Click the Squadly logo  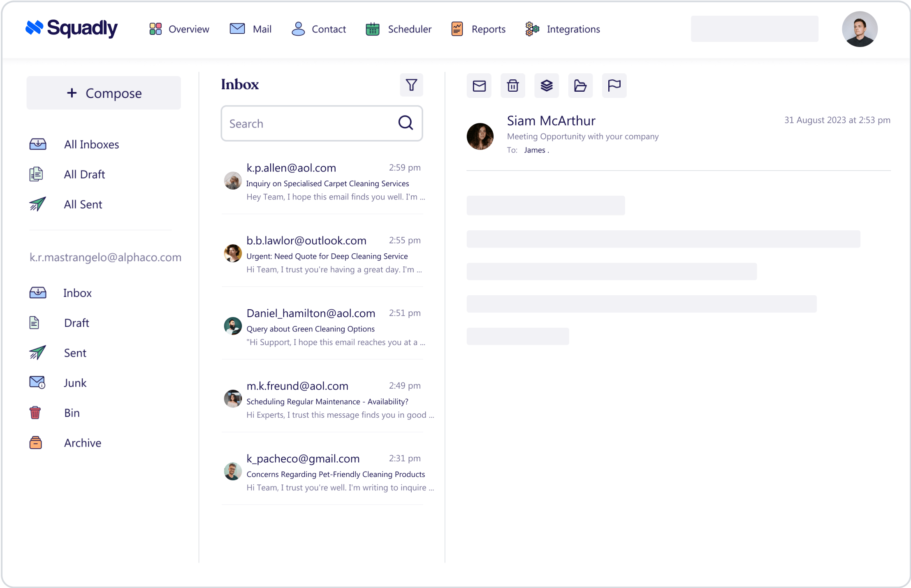click(x=71, y=28)
